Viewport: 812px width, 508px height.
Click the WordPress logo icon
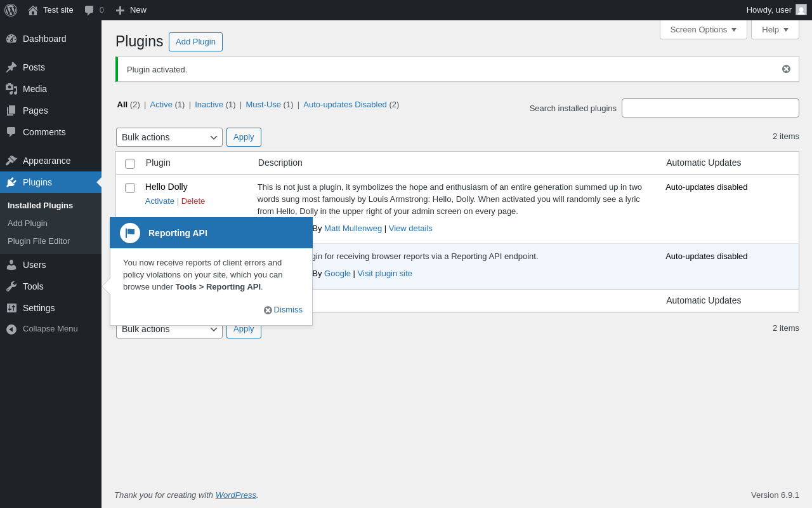click(x=11, y=10)
